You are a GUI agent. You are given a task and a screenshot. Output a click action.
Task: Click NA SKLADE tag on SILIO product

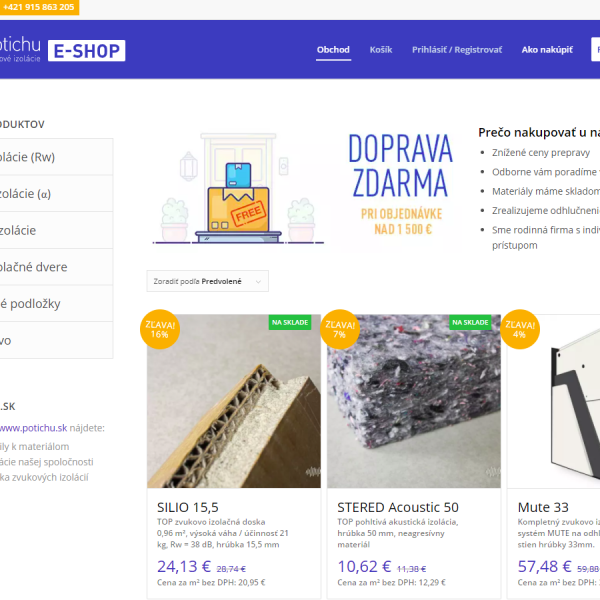[x=290, y=322]
